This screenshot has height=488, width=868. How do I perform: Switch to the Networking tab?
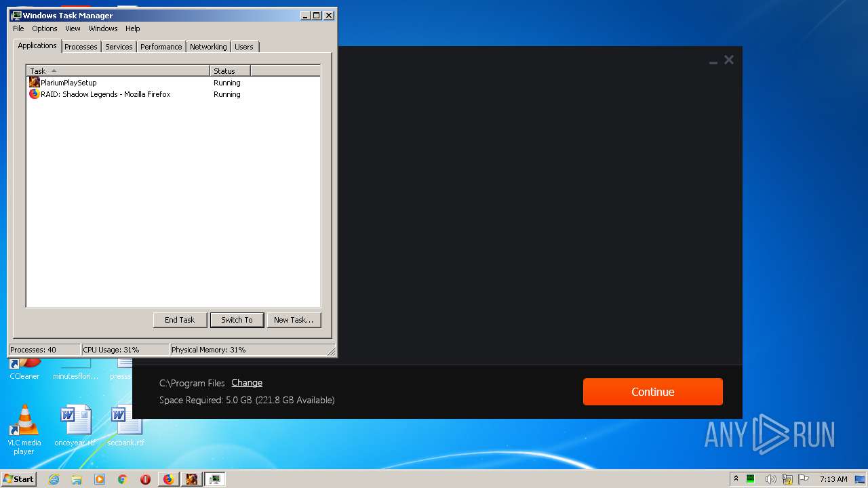208,47
